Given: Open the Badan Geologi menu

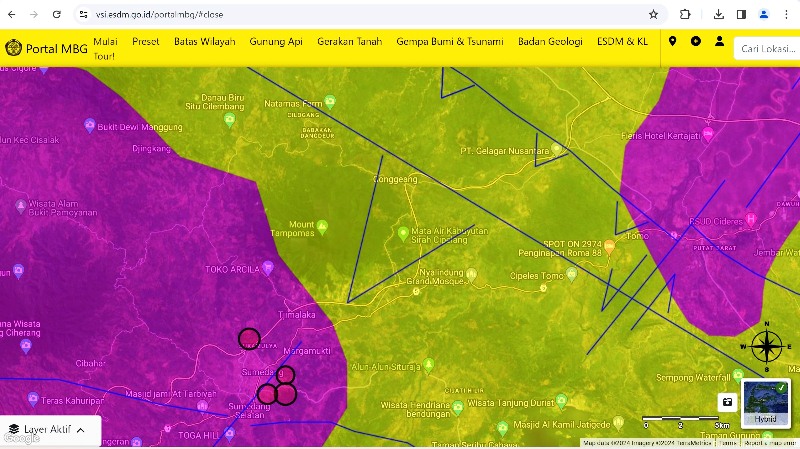Looking at the screenshot, I should [x=550, y=41].
